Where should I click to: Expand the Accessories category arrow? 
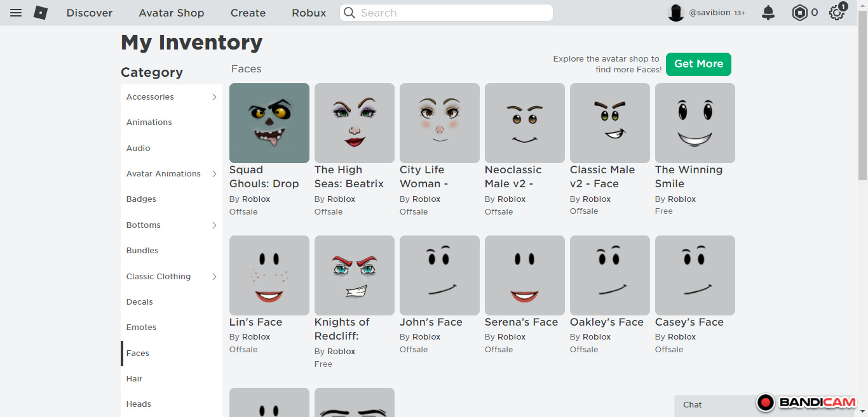[x=214, y=97]
